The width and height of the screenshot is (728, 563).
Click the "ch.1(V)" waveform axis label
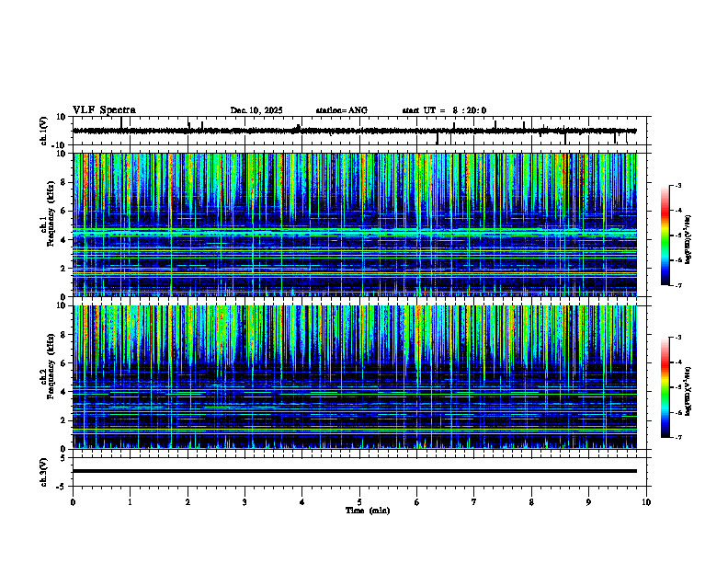pos(44,131)
